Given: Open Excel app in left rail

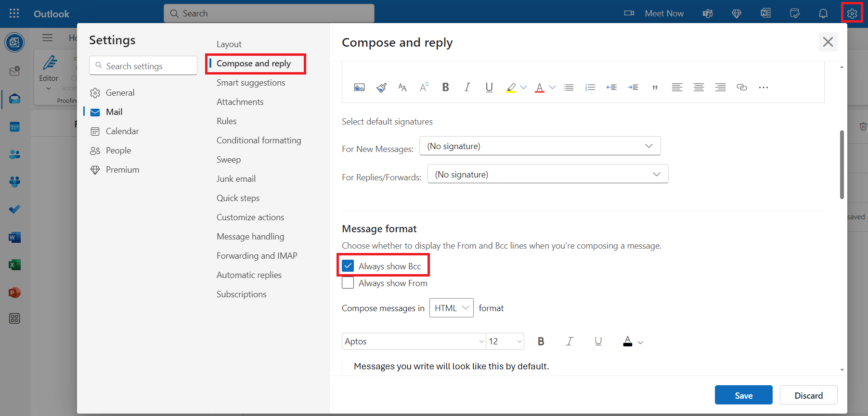Looking at the screenshot, I should [x=14, y=265].
